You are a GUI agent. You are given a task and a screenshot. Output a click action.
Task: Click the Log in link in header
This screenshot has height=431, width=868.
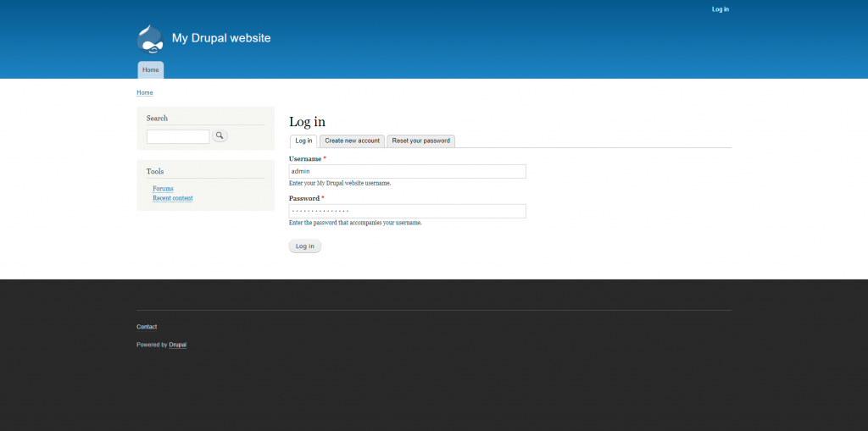click(x=720, y=9)
